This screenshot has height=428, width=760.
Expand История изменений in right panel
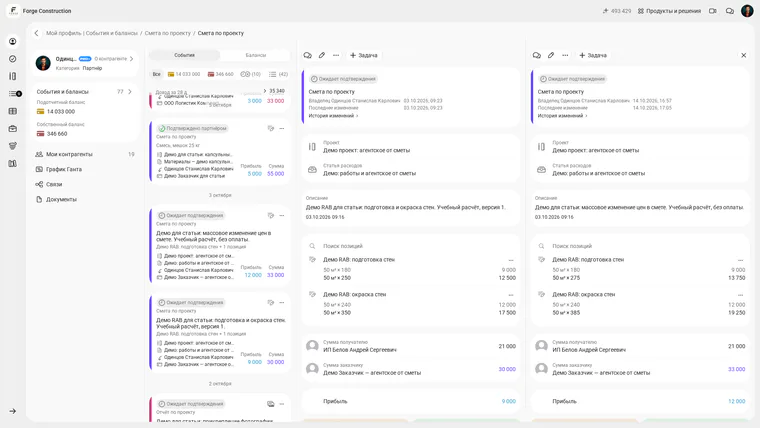click(x=562, y=116)
